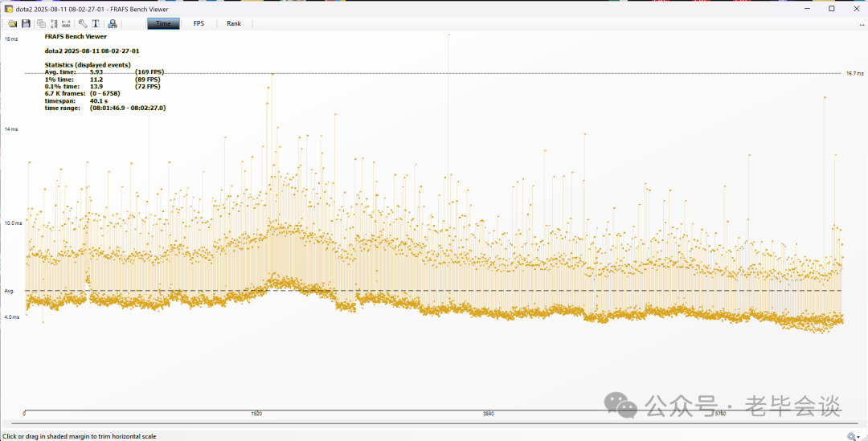The width and height of the screenshot is (868, 441).
Task: Click the 'Avg.' line label on left axis
Action: [9, 291]
